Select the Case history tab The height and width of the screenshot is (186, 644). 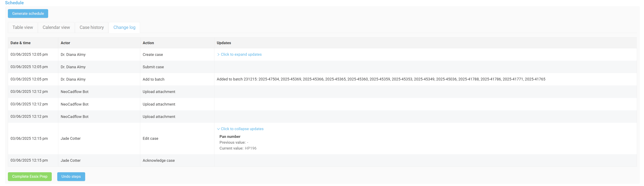[92, 27]
